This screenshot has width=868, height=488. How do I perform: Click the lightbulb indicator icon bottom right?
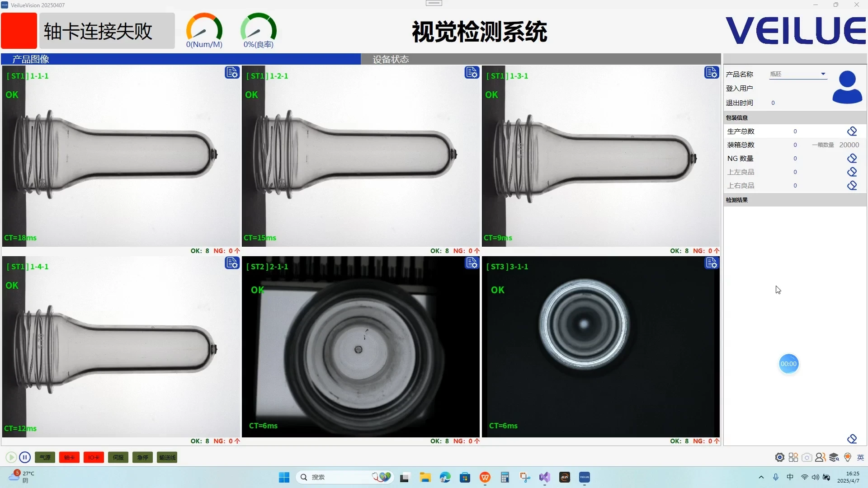(848, 457)
